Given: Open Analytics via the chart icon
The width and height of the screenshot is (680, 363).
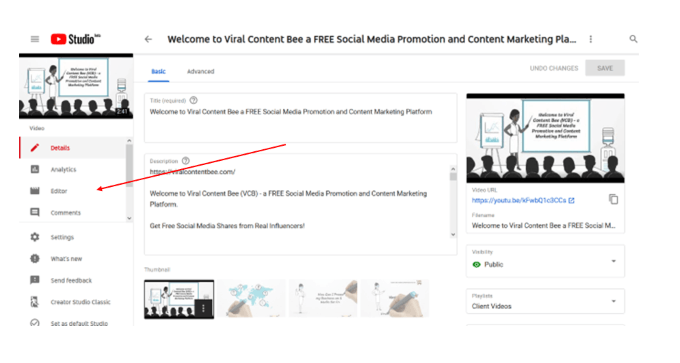Looking at the screenshot, I should [35, 169].
